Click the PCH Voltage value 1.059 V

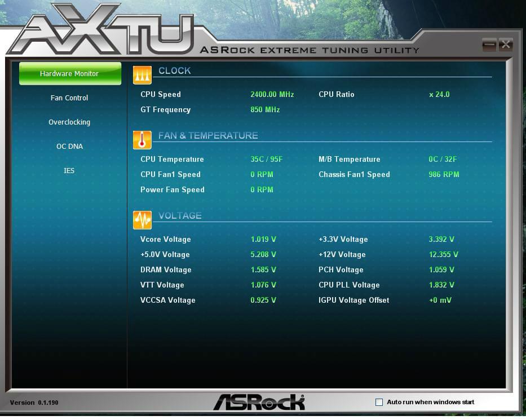click(x=441, y=269)
